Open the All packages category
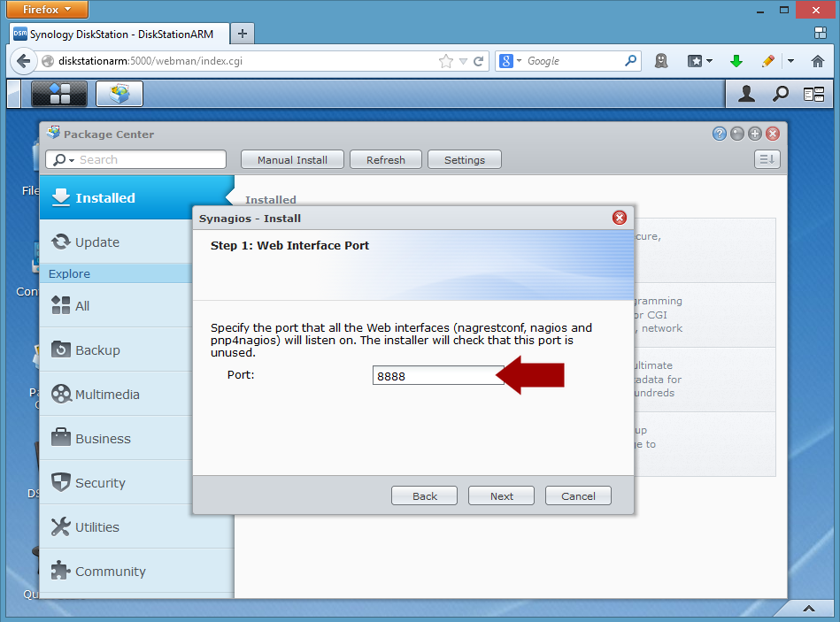840x622 pixels. click(116, 305)
